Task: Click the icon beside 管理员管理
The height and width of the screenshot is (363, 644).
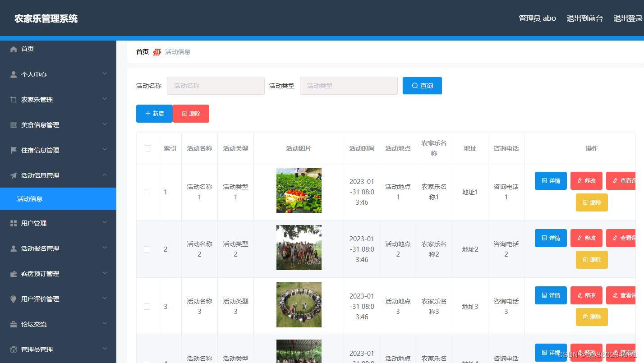Action: [14, 349]
